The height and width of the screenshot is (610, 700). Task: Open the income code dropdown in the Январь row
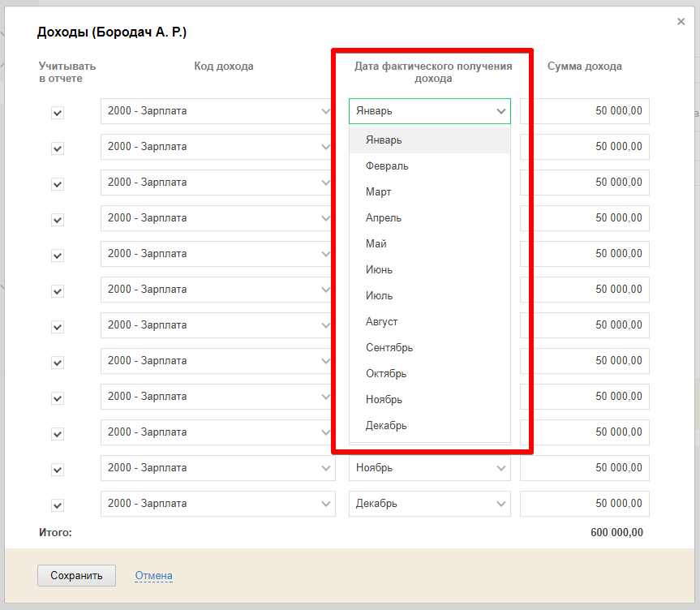pos(218,111)
